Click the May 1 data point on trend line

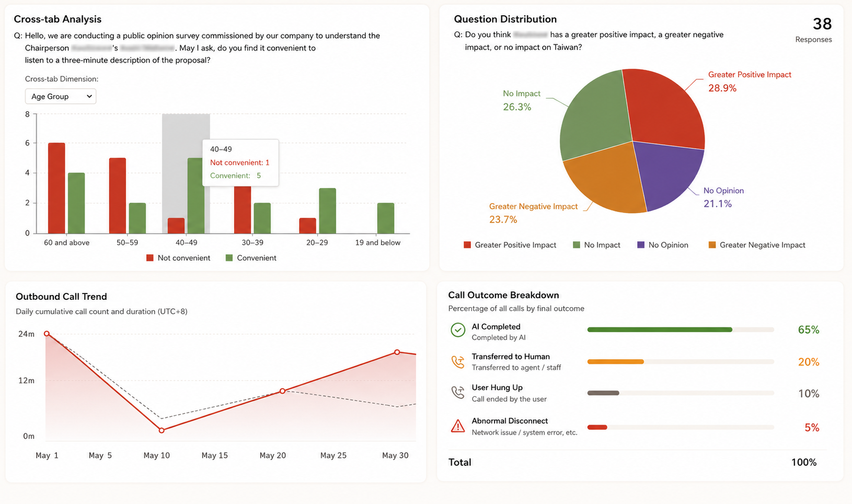point(47,334)
